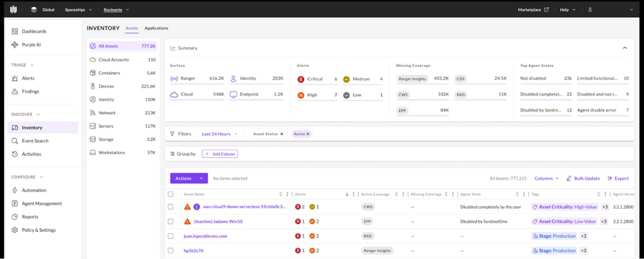Tick the checkbox for hp5b2c76 row

tap(171, 251)
